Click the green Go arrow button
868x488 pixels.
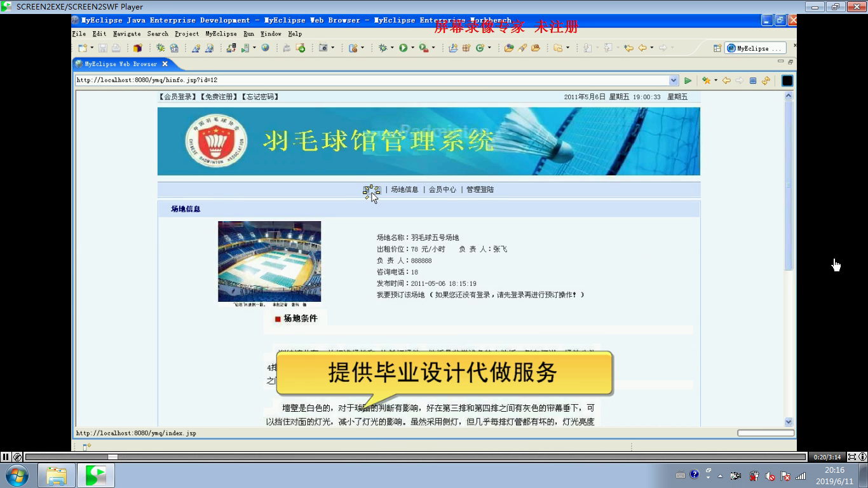click(688, 81)
